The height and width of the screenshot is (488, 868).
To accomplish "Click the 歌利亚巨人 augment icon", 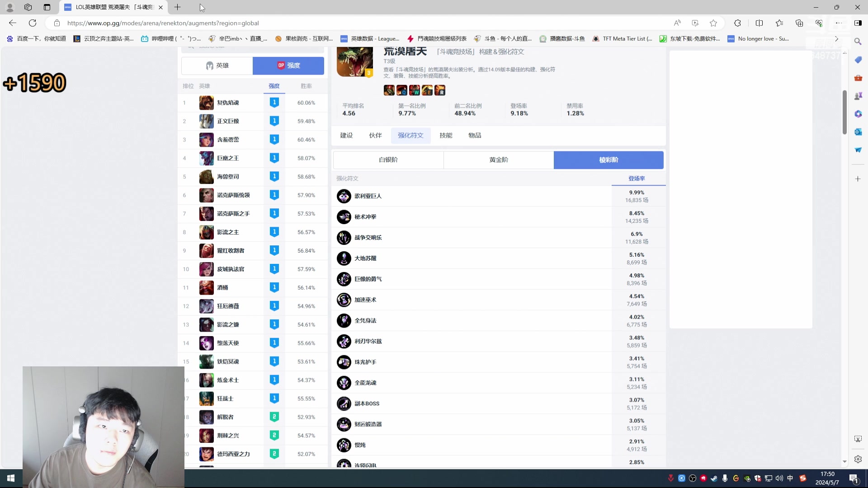I will pos(344,196).
